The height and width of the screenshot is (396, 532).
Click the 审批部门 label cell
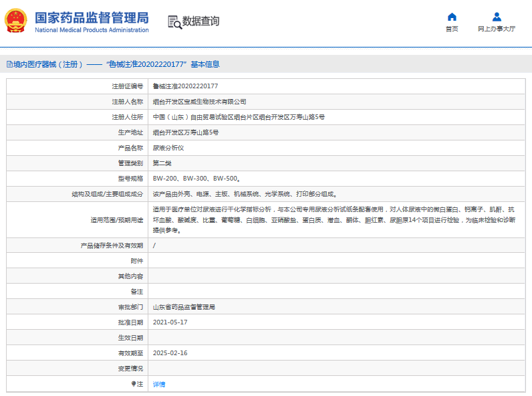click(77, 307)
